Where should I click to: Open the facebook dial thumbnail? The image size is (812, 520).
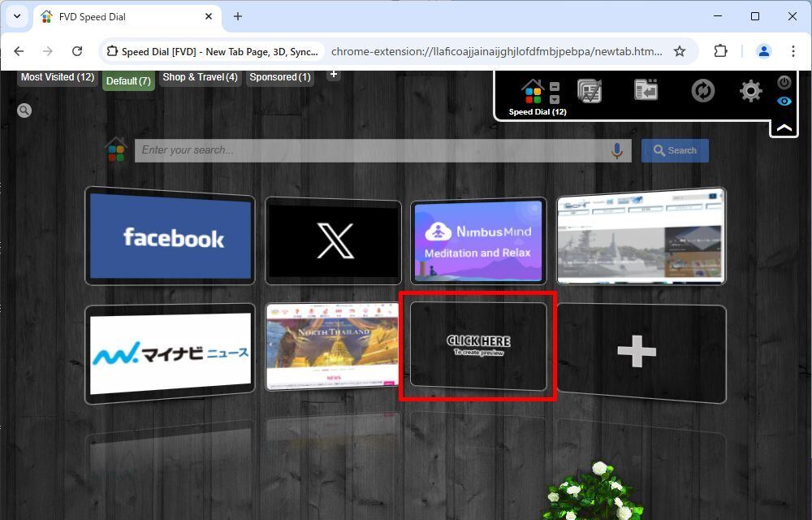pos(170,236)
